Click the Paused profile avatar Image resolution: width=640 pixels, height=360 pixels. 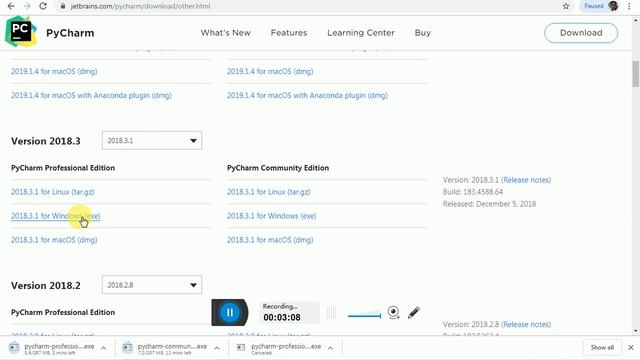point(613,6)
